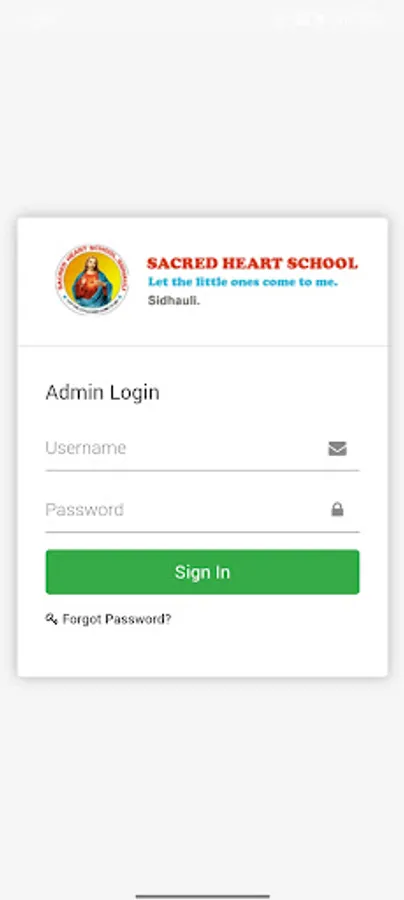Click the underline beneath the Username field
The image size is (404, 900).
(203, 471)
